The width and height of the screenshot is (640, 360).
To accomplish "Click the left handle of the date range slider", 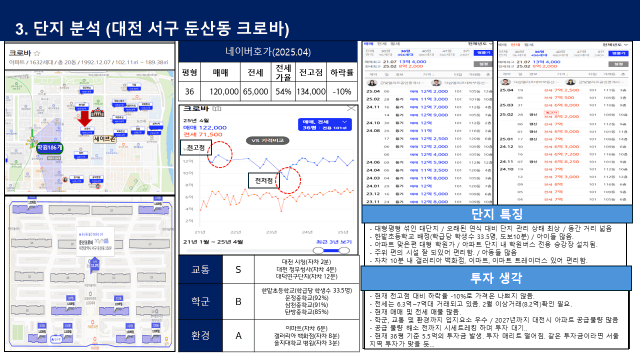I will 318,250.
